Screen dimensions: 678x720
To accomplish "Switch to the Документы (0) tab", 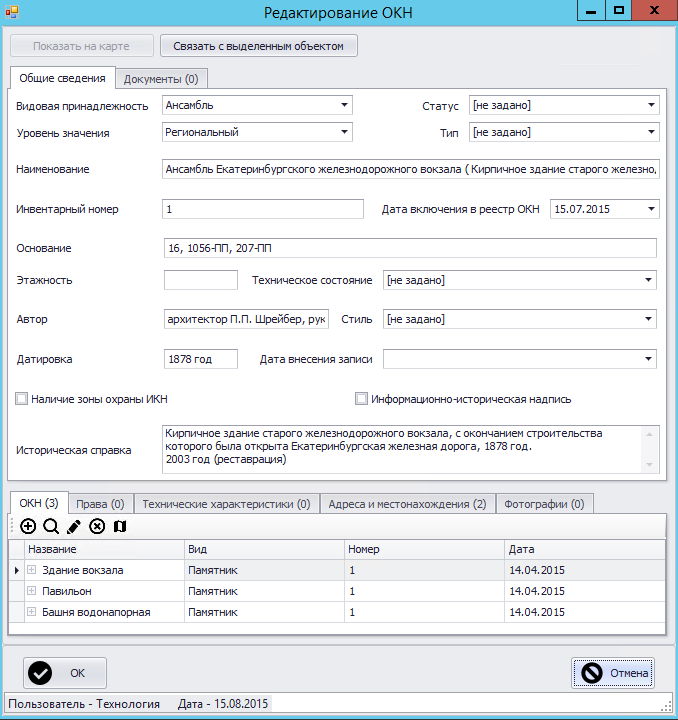I will 161,79.
